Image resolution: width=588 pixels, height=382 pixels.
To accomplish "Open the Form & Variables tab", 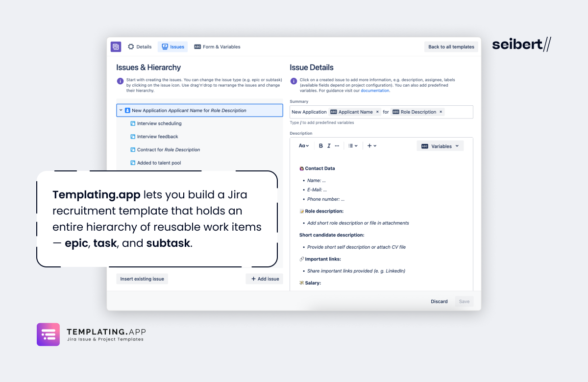I will (x=217, y=47).
